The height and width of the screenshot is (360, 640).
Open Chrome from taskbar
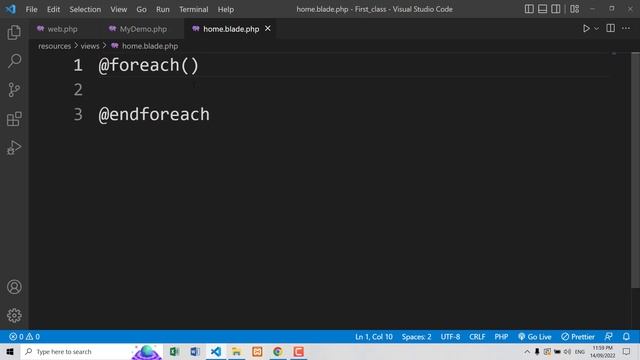click(278, 351)
